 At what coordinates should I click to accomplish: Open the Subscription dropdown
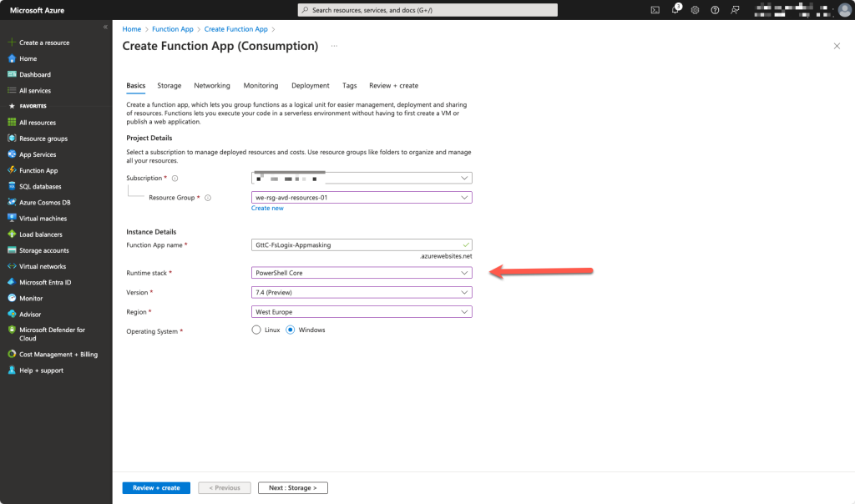point(362,179)
